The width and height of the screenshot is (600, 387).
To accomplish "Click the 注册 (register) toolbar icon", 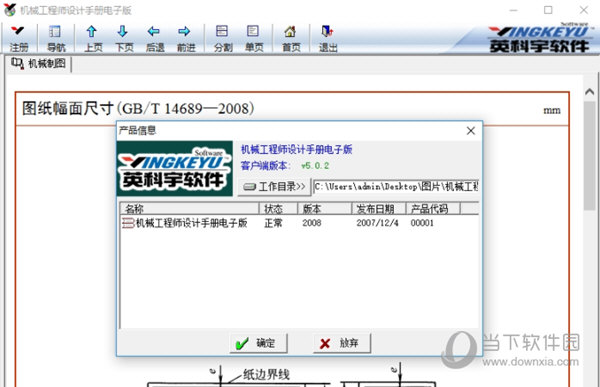I will [18, 38].
